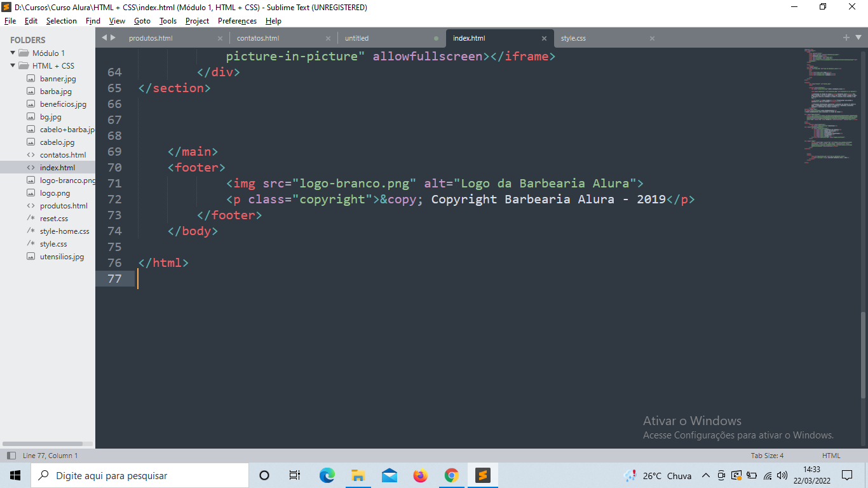Click the folder icon next to HTML + CSS
The image size is (868, 488).
(x=24, y=65)
